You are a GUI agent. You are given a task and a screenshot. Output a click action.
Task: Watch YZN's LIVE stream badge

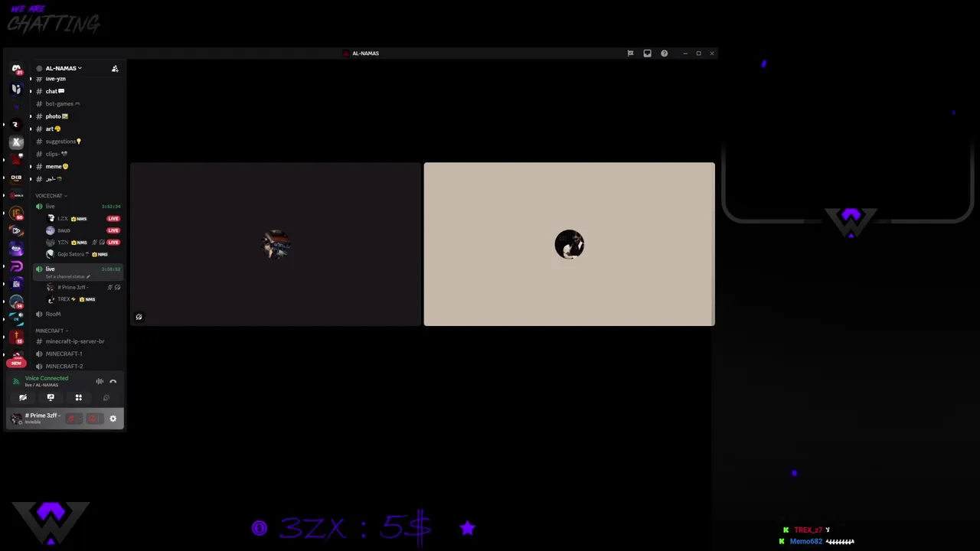[x=113, y=243]
